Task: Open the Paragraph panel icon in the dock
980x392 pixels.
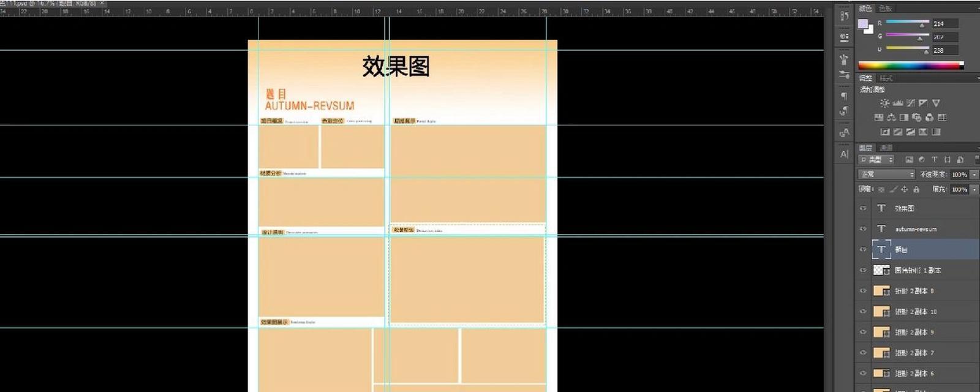Action: pyautogui.click(x=845, y=96)
